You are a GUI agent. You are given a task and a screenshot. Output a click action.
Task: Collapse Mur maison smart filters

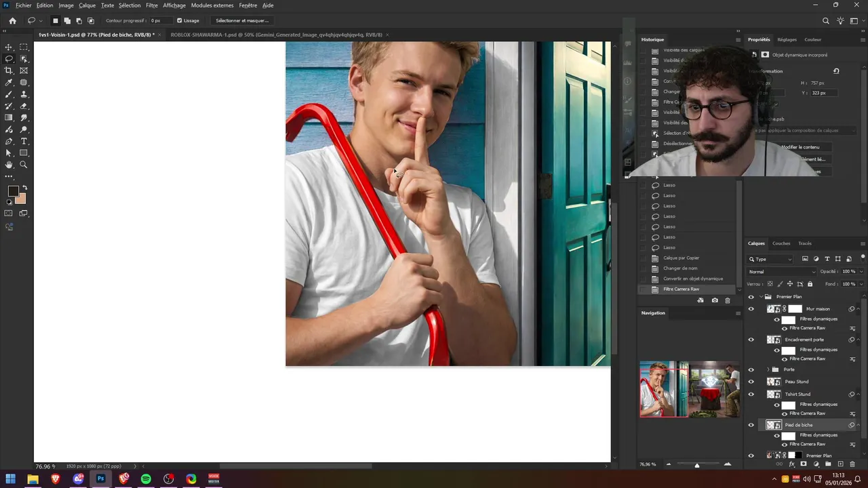[x=859, y=309]
